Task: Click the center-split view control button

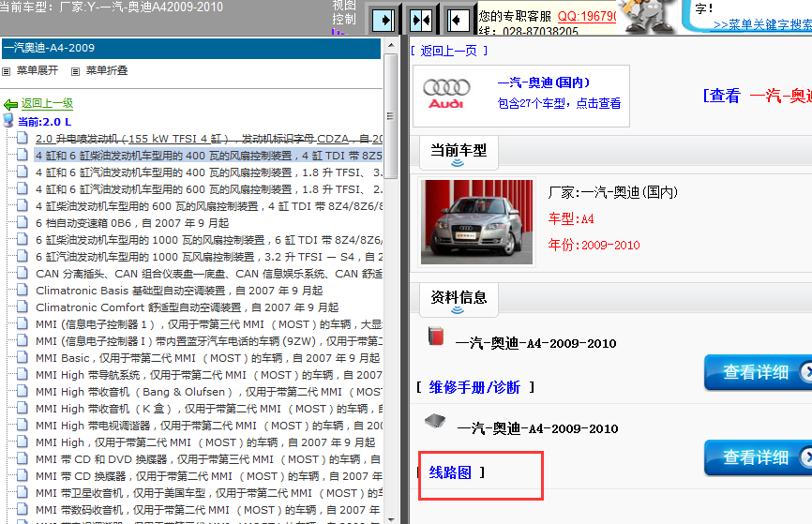Action: 421,22
